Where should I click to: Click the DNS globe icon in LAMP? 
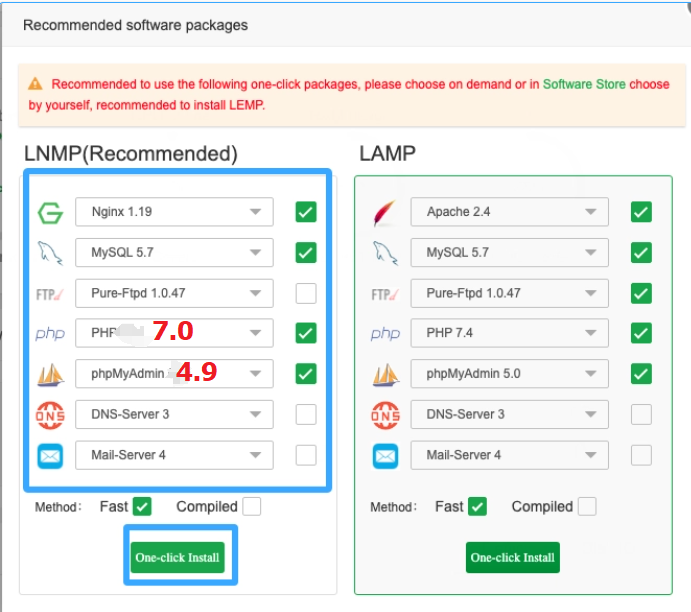[x=386, y=415]
